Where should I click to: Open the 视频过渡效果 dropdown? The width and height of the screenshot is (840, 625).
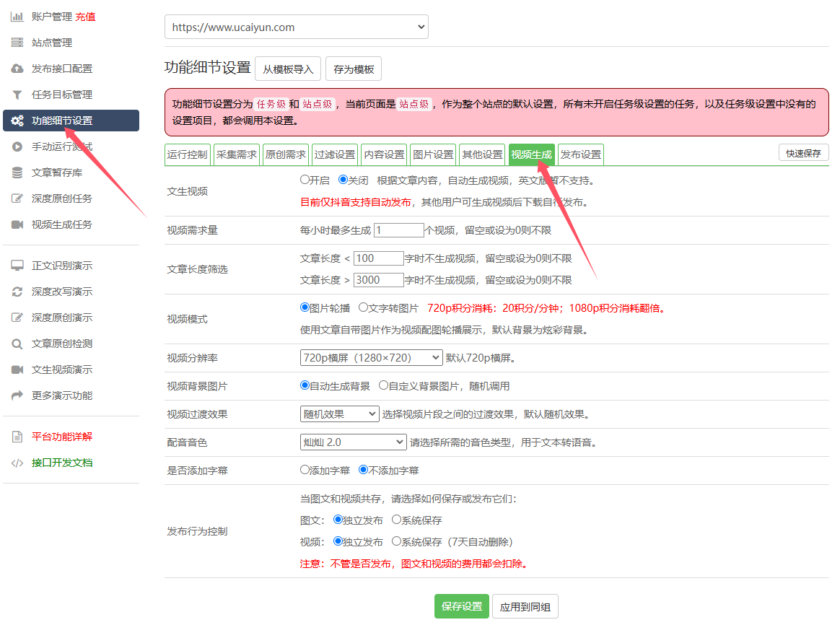click(340, 414)
